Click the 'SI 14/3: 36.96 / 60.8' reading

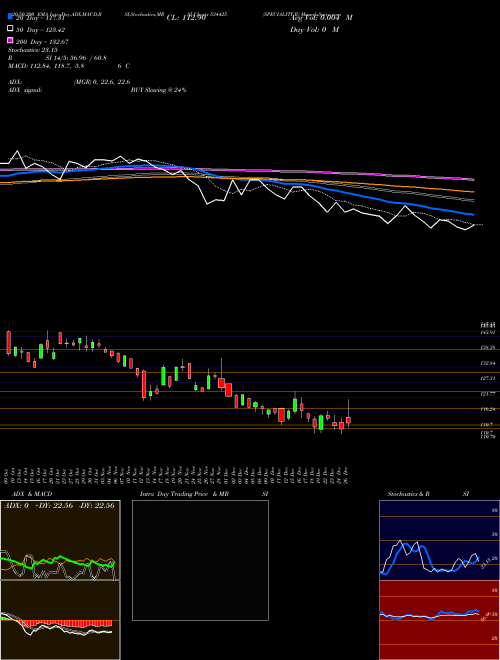[76, 58]
